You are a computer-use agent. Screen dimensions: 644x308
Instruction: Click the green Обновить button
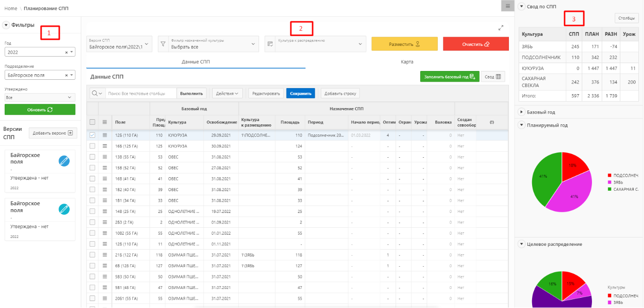(x=40, y=110)
